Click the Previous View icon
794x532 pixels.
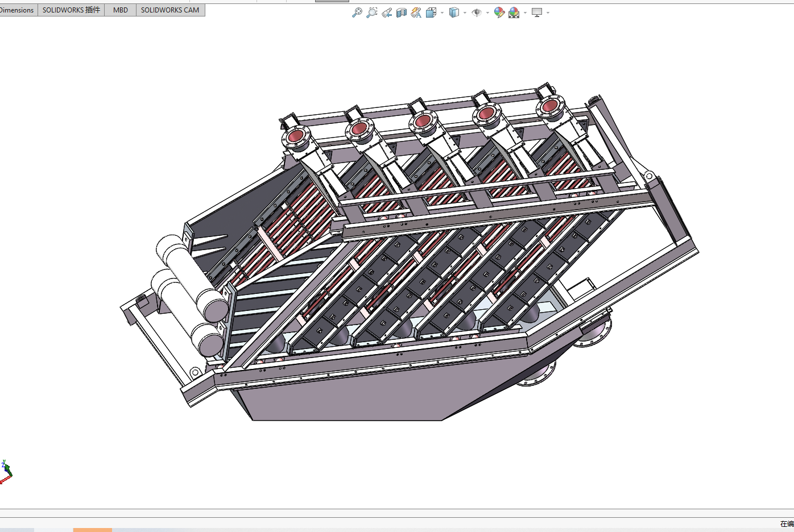click(387, 13)
